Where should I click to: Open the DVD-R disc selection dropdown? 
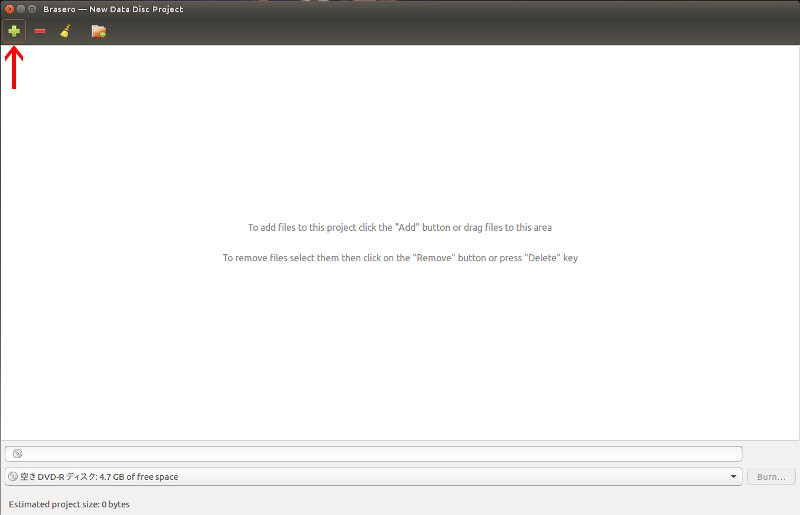pos(373,476)
